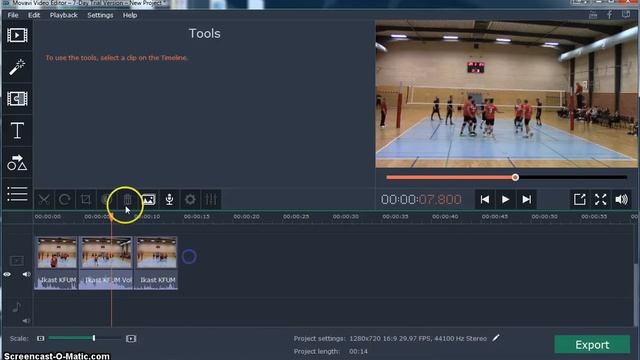Image resolution: width=640 pixels, height=360 pixels.
Task: Click the Split scissors tool
Action: pos(44,200)
